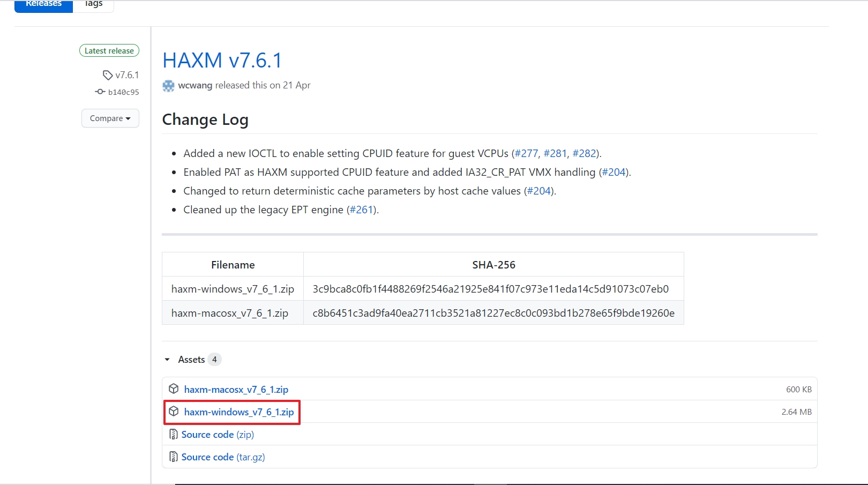Image resolution: width=868 pixels, height=485 pixels.
Task: Open issue #261 link
Action: coord(362,210)
